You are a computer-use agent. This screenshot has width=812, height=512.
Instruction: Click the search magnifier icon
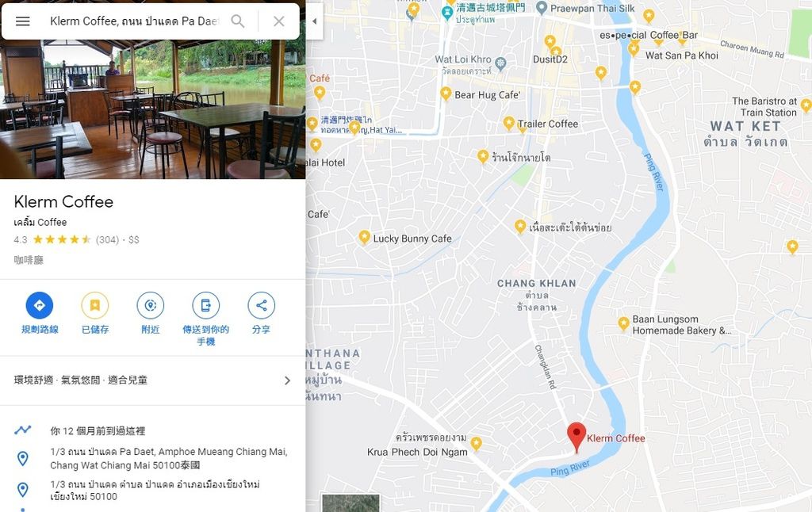coord(238,21)
